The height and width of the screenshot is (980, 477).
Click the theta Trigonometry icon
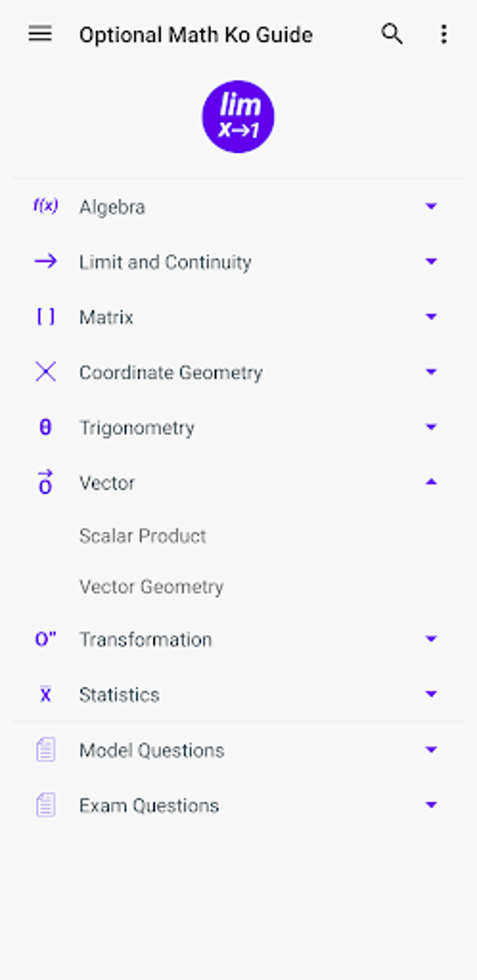(46, 427)
